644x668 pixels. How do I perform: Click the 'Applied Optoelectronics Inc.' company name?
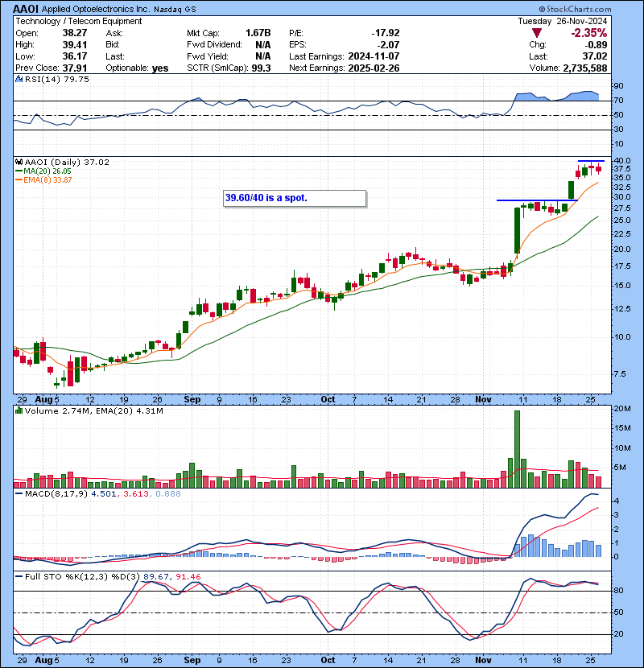(x=96, y=9)
